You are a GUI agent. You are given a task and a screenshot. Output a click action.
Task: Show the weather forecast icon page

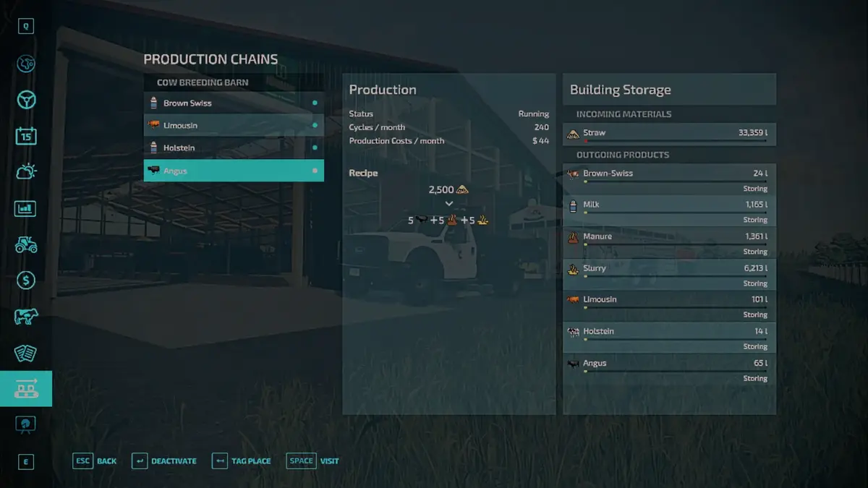[26, 172]
